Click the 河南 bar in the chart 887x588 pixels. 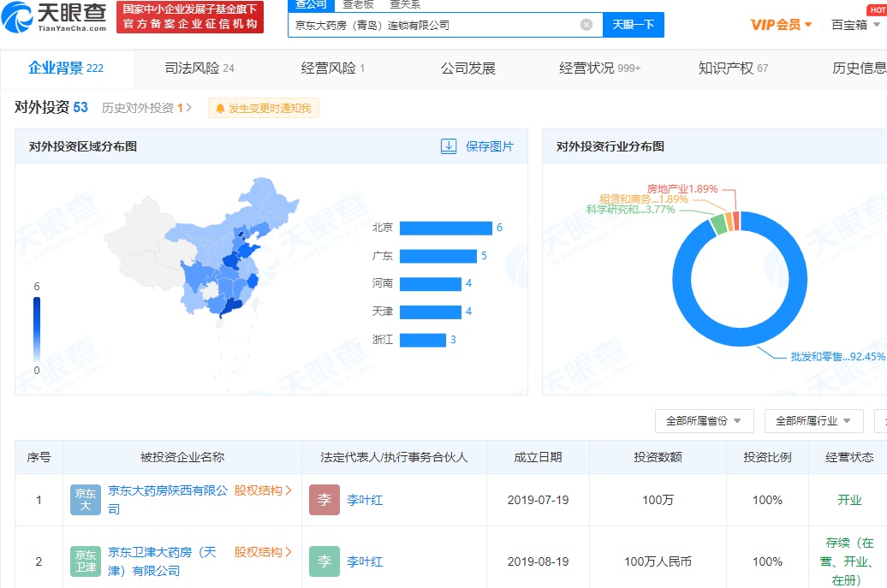(x=431, y=284)
